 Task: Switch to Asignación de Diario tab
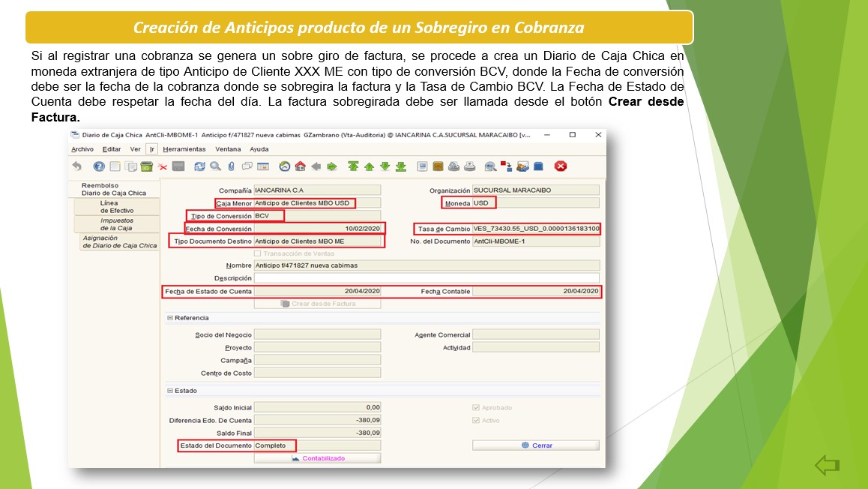coord(120,241)
